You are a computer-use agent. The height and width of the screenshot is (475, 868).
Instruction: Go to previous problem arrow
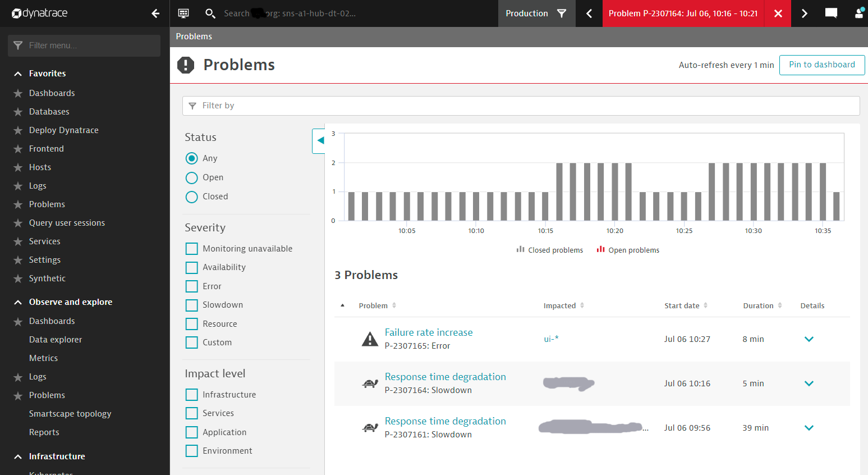589,13
